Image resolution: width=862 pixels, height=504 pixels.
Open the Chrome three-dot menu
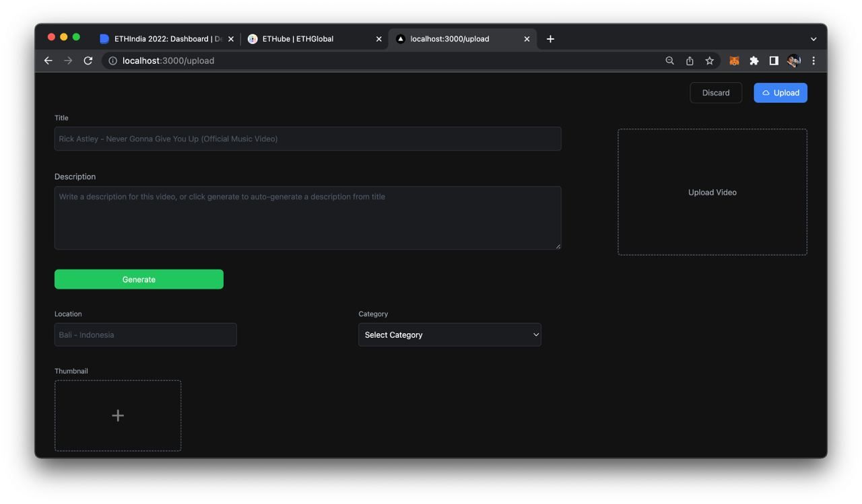(x=814, y=61)
